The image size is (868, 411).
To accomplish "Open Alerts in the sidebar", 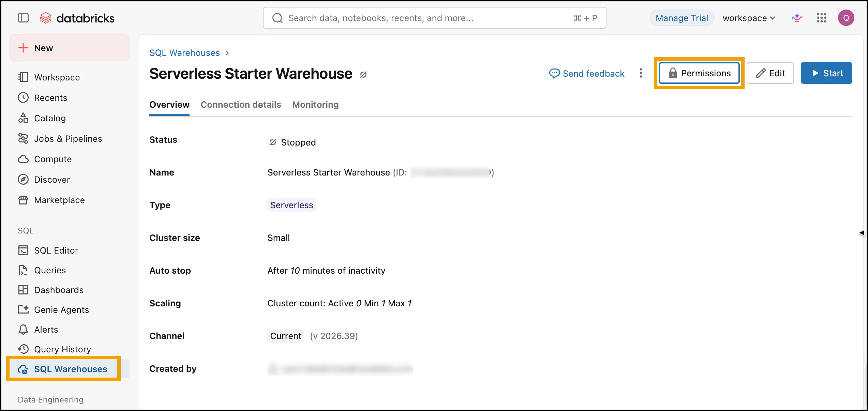I will (x=70, y=330).
